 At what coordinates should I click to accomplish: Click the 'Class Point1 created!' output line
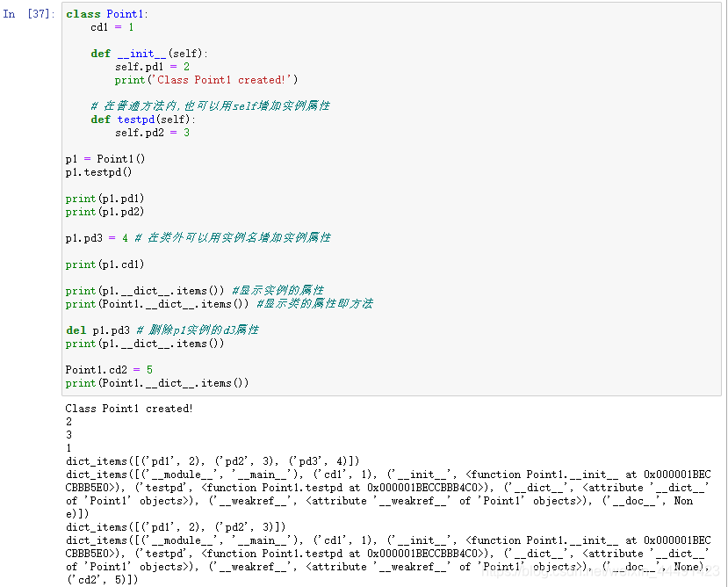[x=128, y=409]
